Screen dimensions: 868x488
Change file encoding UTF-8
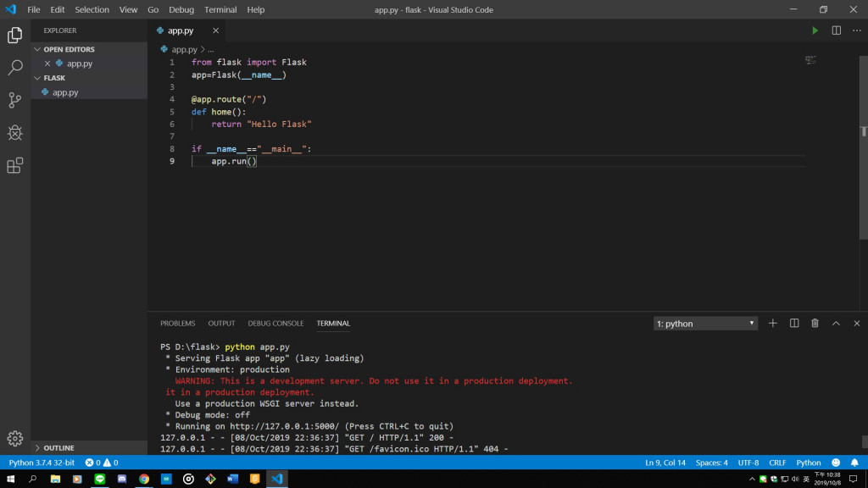[x=748, y=463]
